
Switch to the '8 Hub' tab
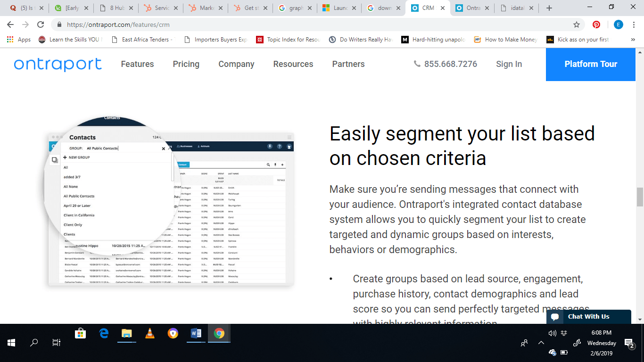tap(116, 8)
